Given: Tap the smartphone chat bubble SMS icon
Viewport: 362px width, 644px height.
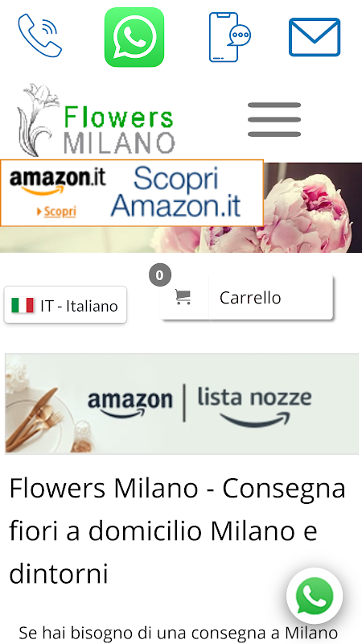Looking at the screenshot, I should [x=229, y=37].
